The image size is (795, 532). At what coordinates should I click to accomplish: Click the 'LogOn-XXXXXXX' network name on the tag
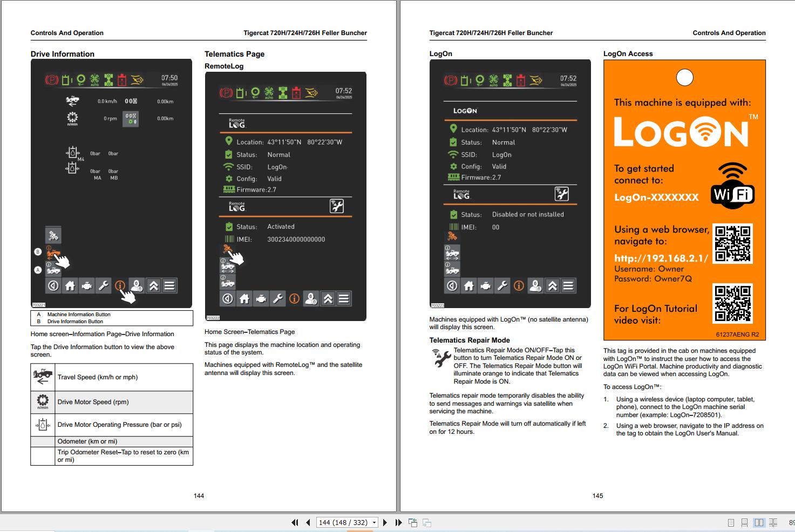click(656, 197)
